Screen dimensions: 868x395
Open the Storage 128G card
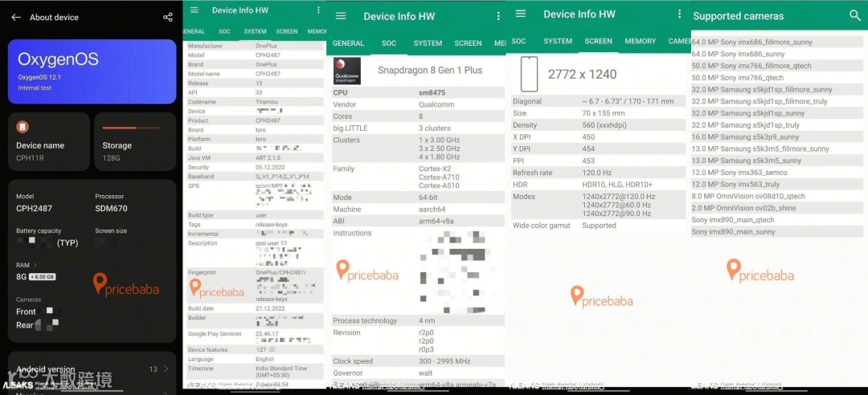[135, 141]
